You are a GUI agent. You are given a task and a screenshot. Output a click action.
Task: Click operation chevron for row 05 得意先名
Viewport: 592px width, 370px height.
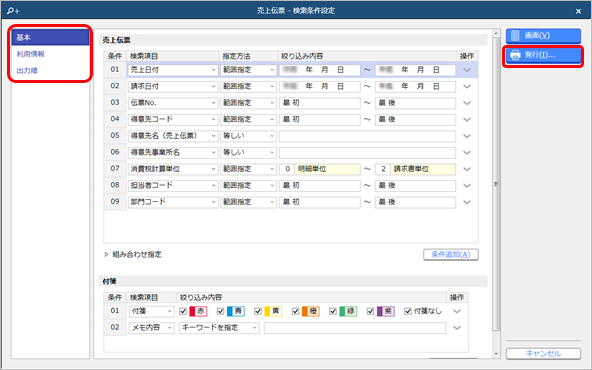pos(467,136)
